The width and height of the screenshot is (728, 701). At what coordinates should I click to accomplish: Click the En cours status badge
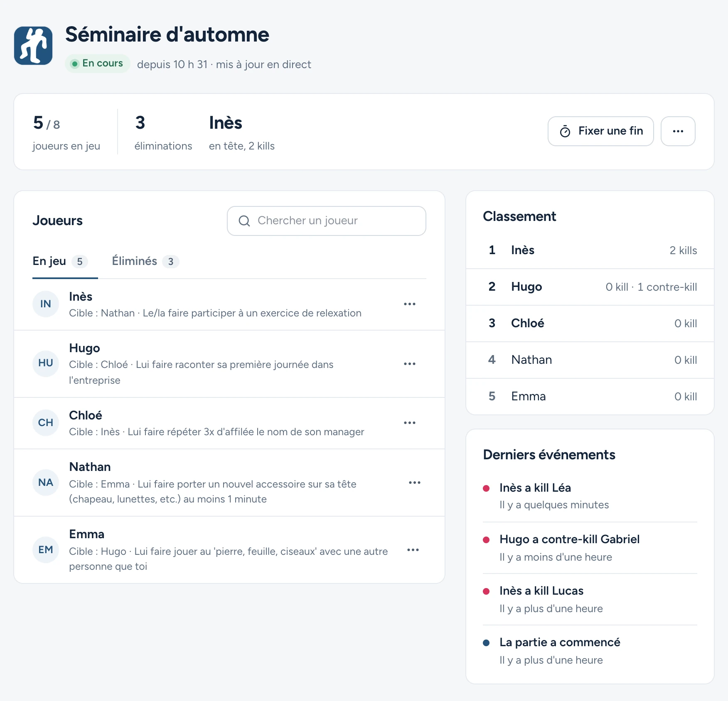[x=98, y=64]
